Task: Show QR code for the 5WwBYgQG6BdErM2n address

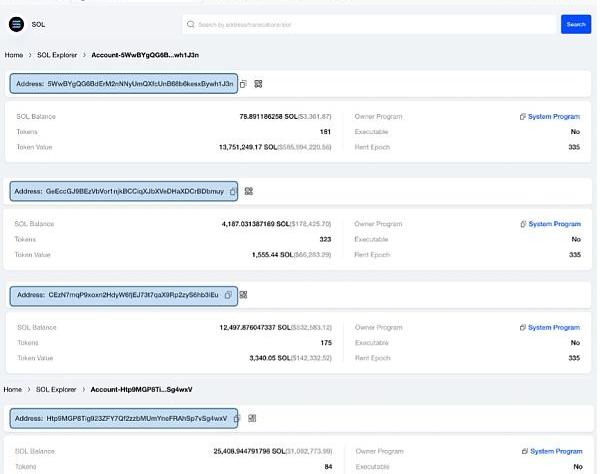Action: click(x=258, y=84)
